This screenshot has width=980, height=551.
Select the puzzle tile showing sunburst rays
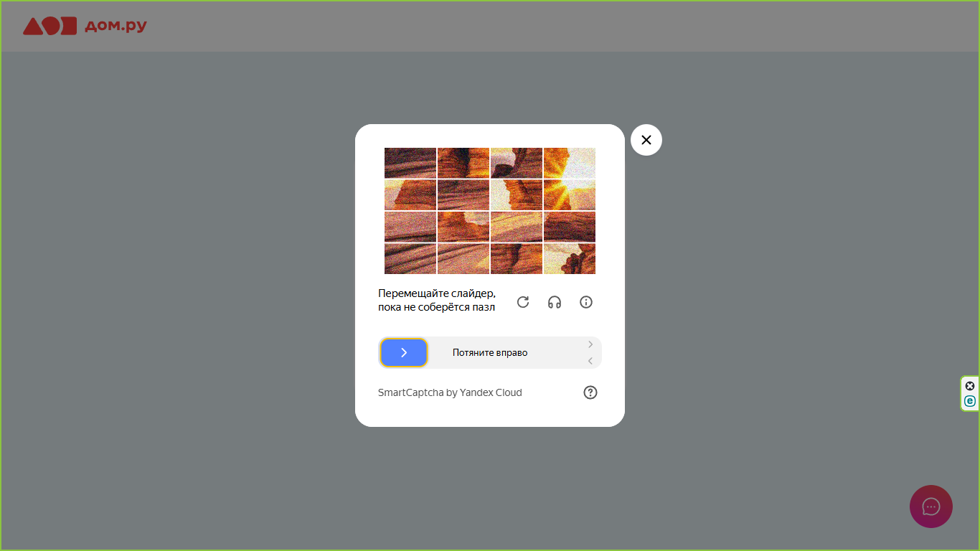pyautogui.click(x=570, y=194)
